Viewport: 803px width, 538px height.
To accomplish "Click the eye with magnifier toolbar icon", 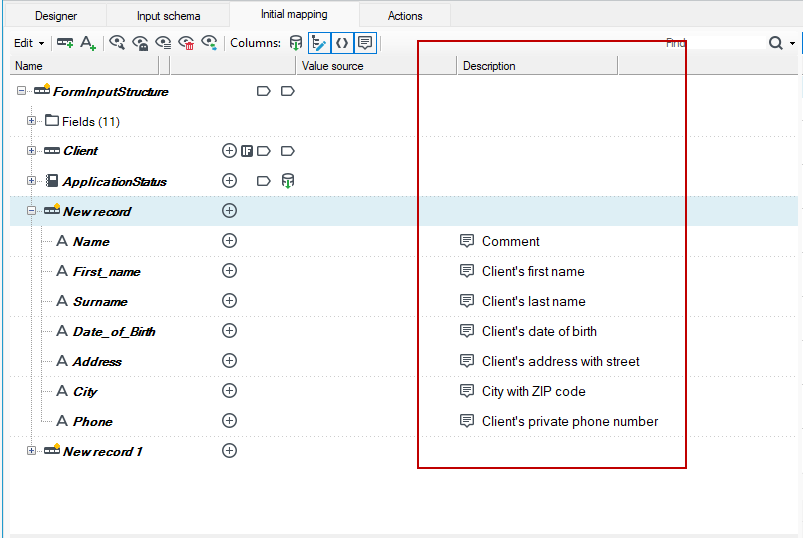I will point(117,43).
